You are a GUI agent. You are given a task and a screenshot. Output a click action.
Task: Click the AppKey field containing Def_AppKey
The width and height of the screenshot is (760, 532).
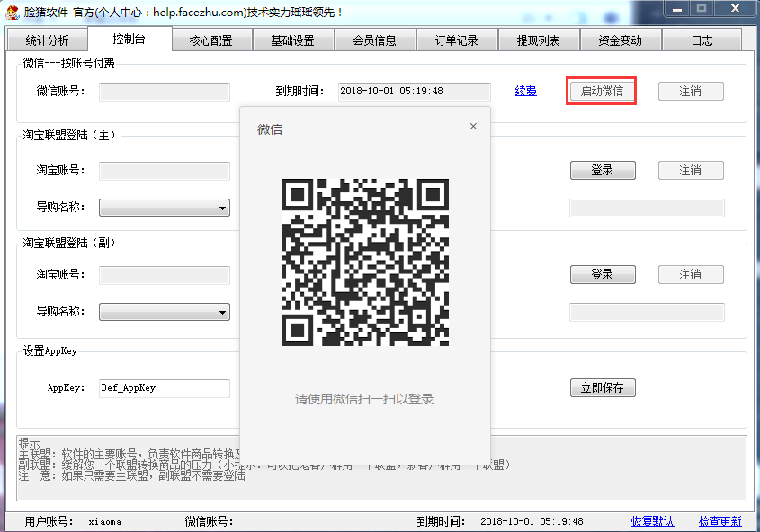(165, 388)
